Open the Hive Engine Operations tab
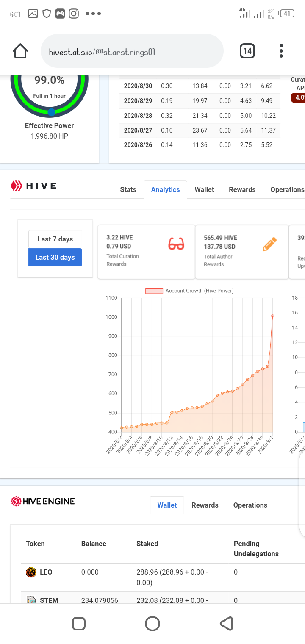Viewport: 305px width, 644px height. pos(250,505)
